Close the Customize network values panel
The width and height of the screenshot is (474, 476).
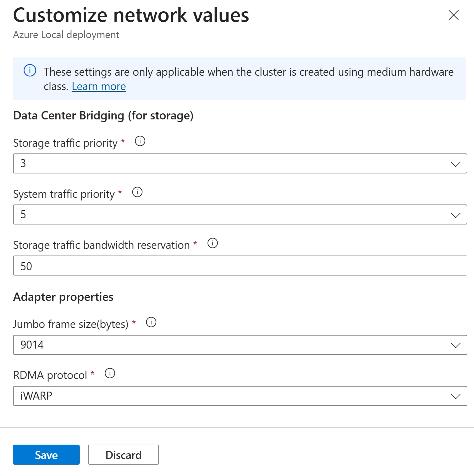(x=453, y=15)
